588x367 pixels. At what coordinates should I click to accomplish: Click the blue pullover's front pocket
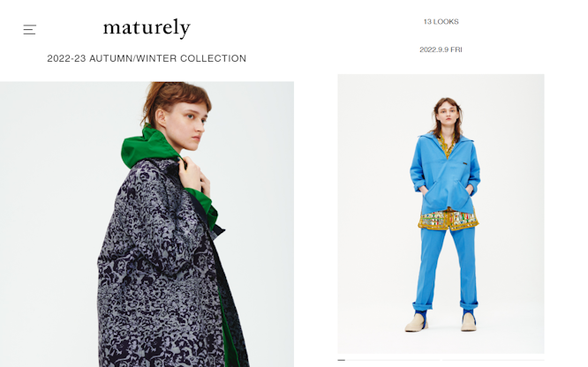[446, 196]
